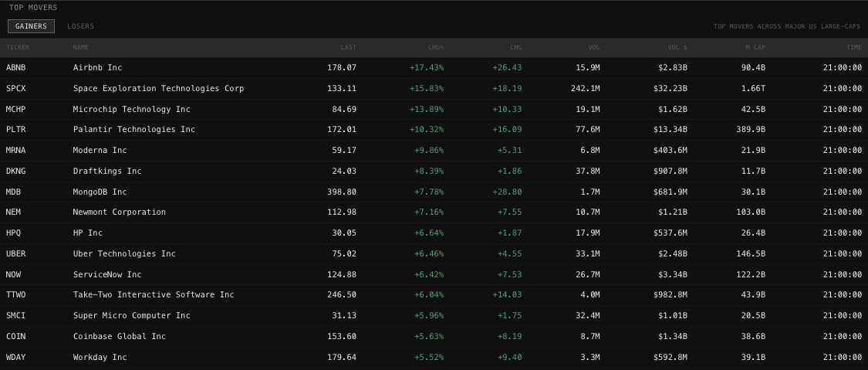Viewport: 868px width, 370px height.
Task: Switch to the Gainers tab
Action: (x=31, y=26)
